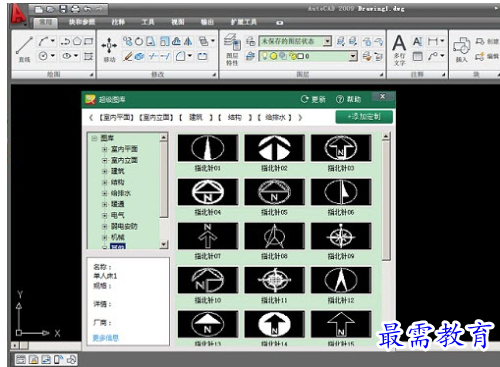Expand the 弱电安防 tree node

coord(104,226)
